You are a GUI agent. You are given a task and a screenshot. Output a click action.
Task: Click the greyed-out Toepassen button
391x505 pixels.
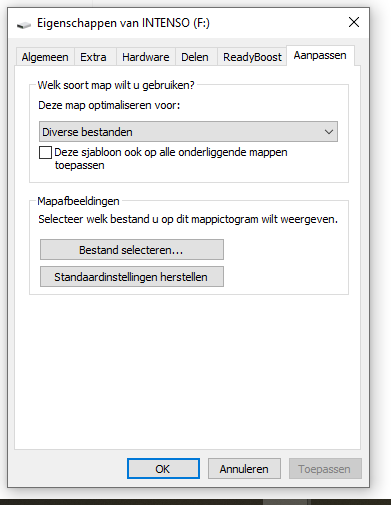325,469
